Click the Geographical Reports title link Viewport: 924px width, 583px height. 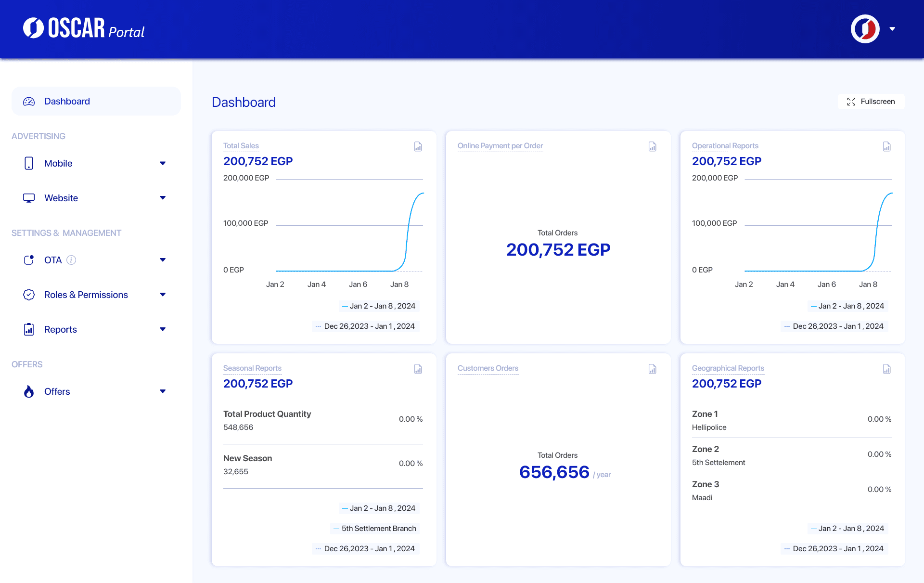[x=728, y=368]
